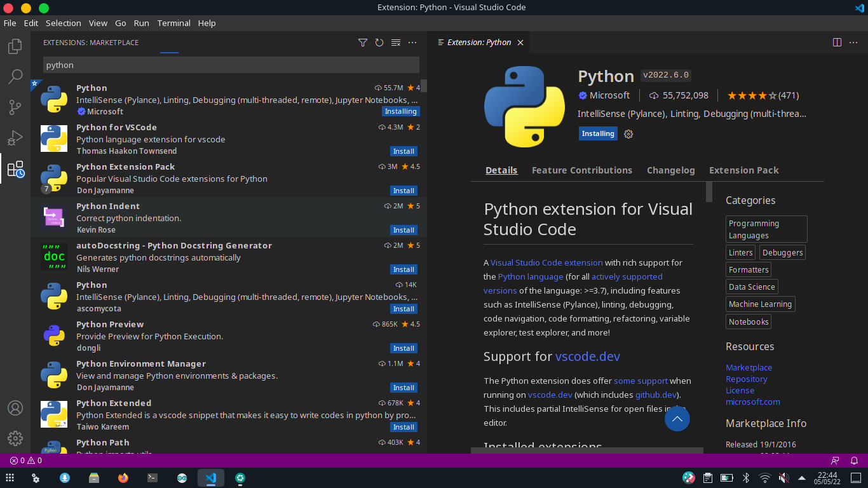
Task: Install Python Extension Pack
Action: (404, 191)
